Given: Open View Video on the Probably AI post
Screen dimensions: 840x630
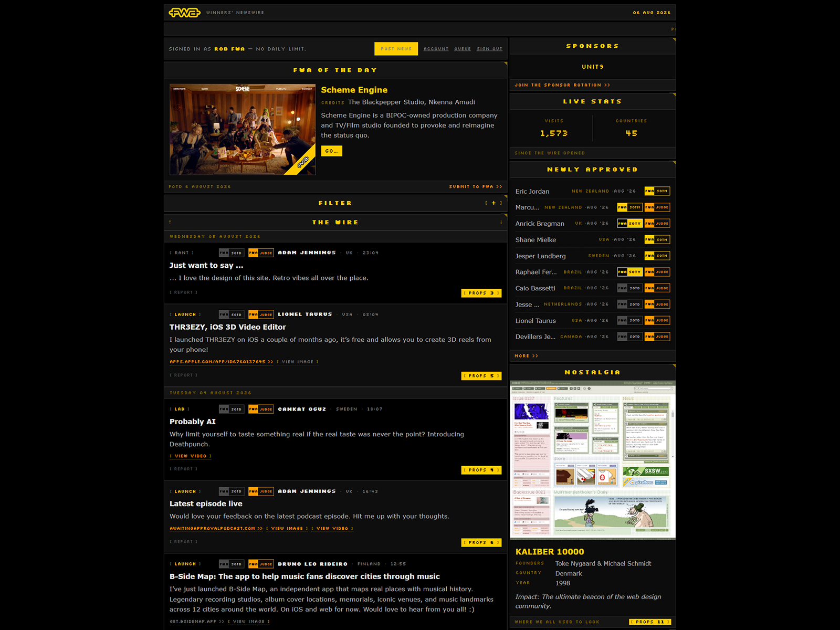Looking at the screenshot, I should click(191, 456).
